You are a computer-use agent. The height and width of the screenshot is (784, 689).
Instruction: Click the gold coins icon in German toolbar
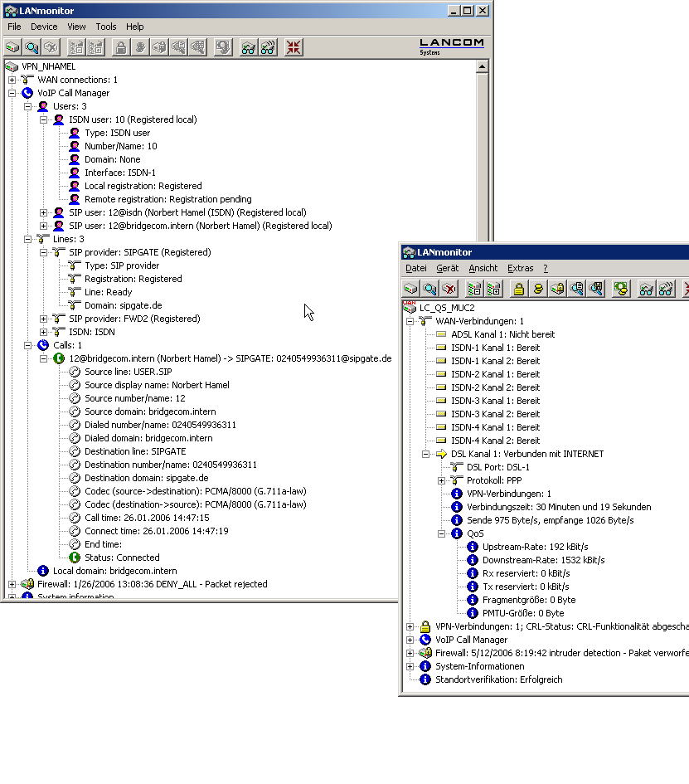(x=537, y=289)
